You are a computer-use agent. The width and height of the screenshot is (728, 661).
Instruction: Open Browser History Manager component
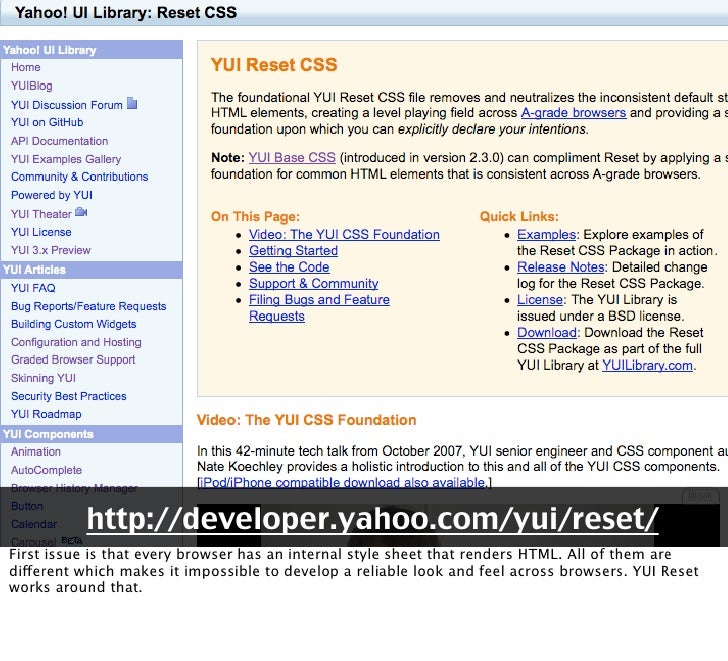tap(74, 488)
